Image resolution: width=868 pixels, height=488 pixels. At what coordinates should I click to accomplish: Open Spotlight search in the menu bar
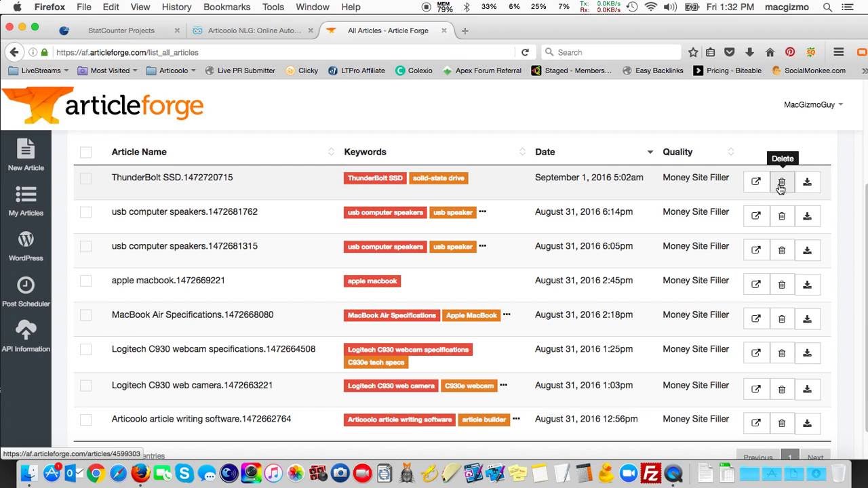(x=827, y=7)
